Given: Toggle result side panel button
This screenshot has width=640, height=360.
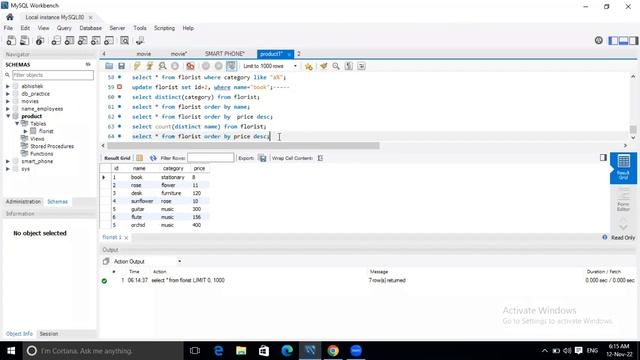Looking at the screenshot, I should coord(603,158).
